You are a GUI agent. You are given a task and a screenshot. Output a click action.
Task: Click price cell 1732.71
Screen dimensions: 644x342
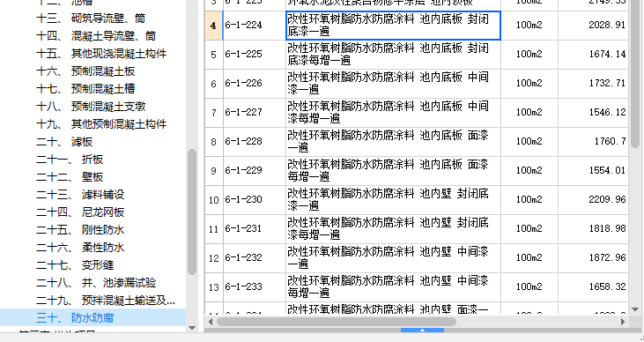593,84
